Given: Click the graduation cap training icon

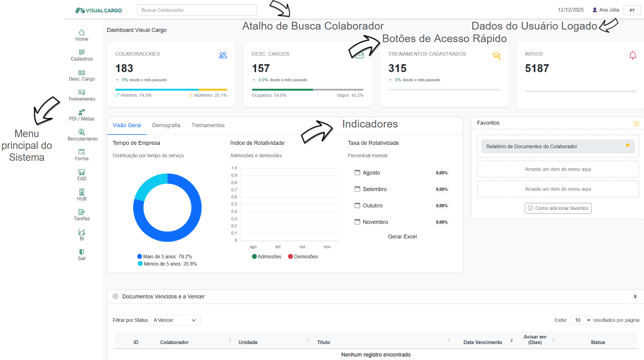Looking at the screenshot, I should click(x=496, y=55).
